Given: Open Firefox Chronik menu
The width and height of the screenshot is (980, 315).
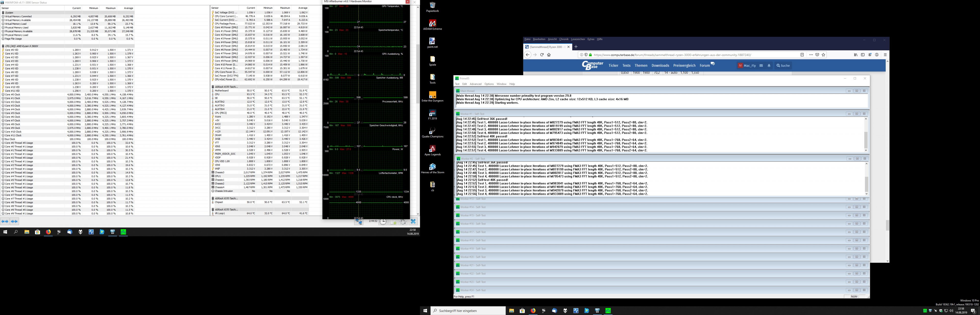Looking at the screenshot, I should coord(564,39).
